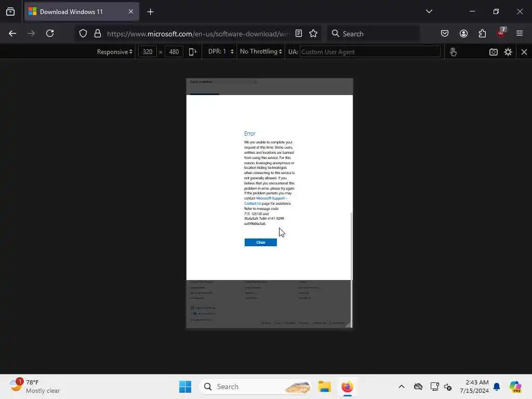
Task: Open the Responsive device selector dropdown
Action: pos(115,52)
